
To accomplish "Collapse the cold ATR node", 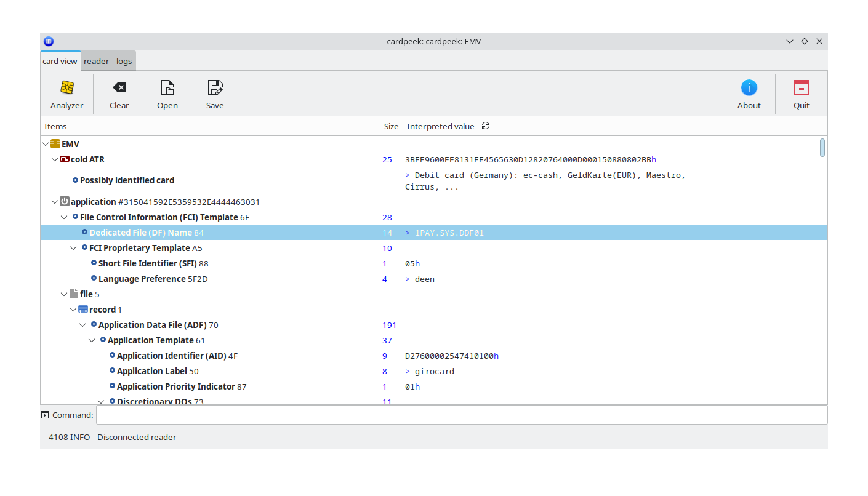I will coord(54,159).
